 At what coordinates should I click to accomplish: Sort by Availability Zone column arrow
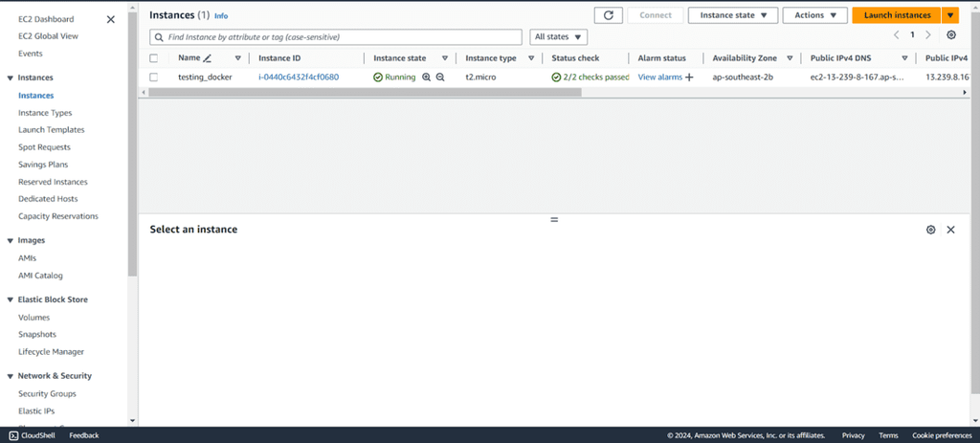point(790,58)
